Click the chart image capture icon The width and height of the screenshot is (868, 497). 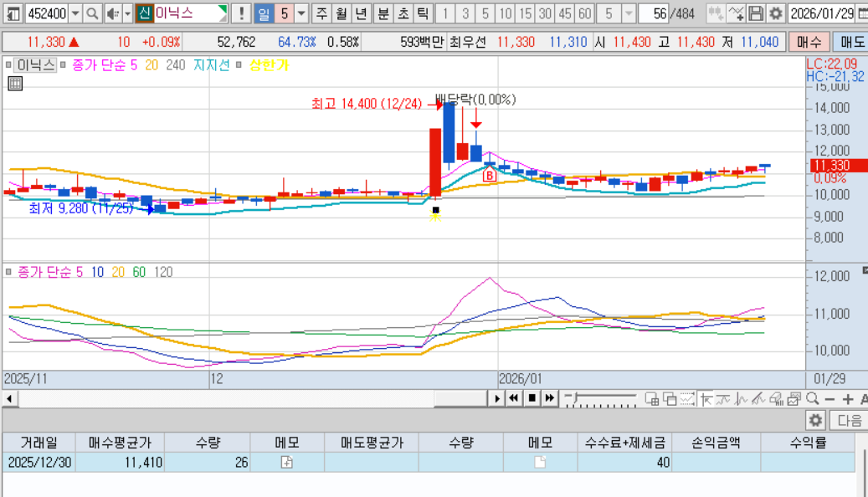pos(794,399)
